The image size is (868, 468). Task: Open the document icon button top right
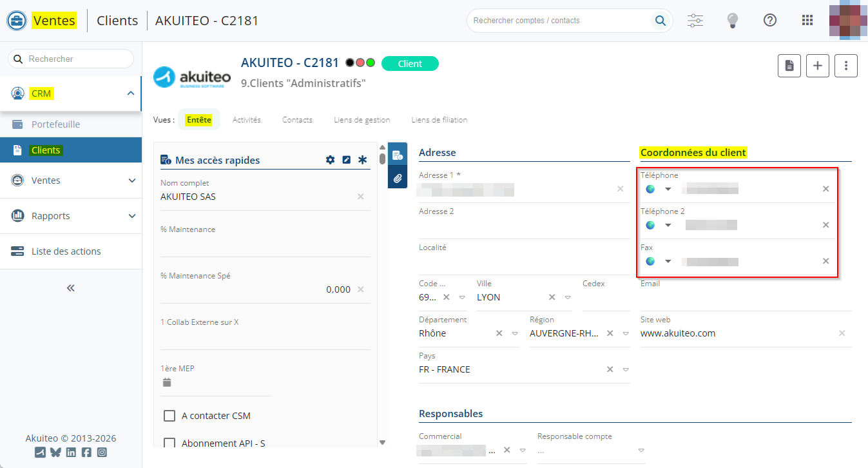pos(789,66)
